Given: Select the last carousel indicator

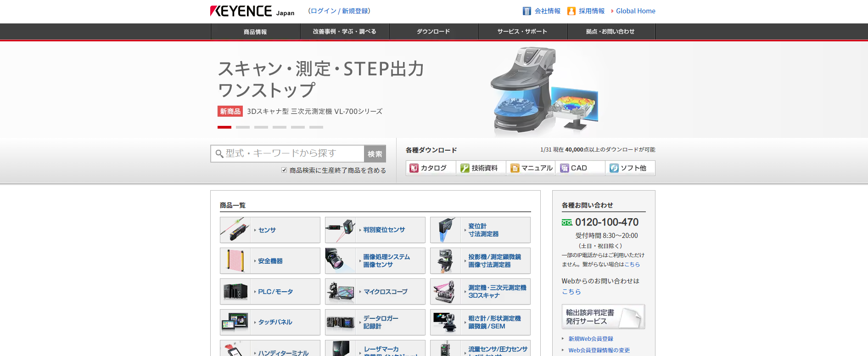Looking at the screenshot, I should [316, 127].
